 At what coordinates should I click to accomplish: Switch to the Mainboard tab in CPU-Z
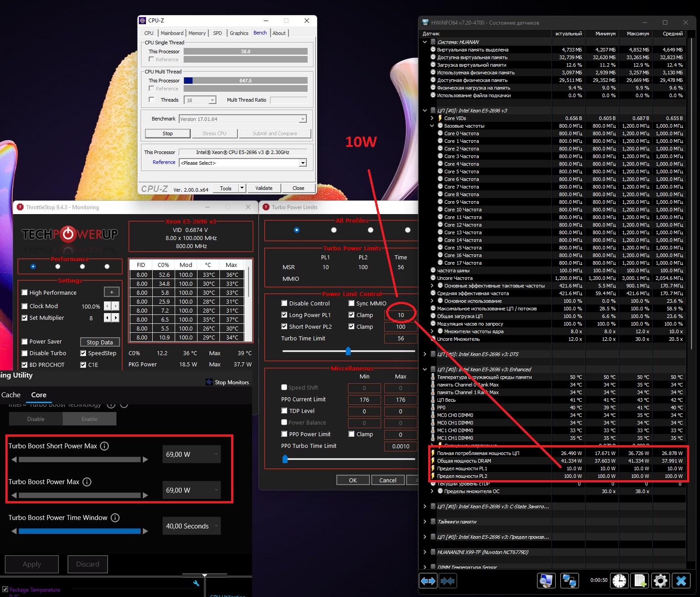coord(172,33)
